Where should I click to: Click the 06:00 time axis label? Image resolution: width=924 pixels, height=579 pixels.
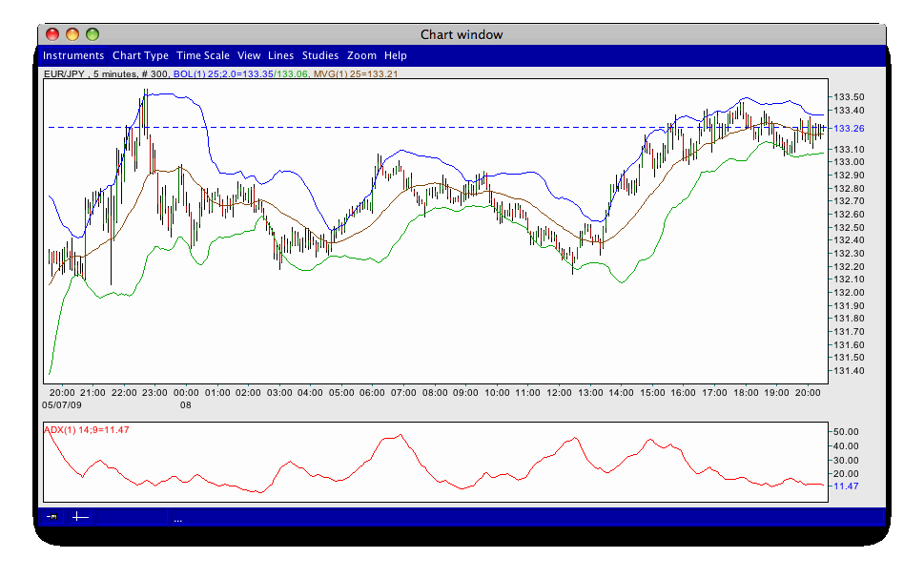pos(372,393)
